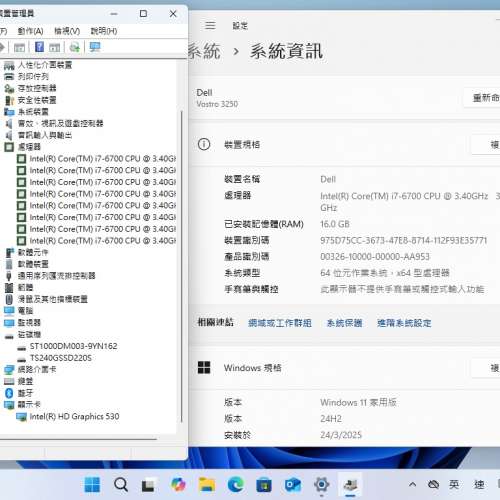500x500 pixels.
Task: Select the 音訊輸入與輸出 category
Action: click(45, 135)
